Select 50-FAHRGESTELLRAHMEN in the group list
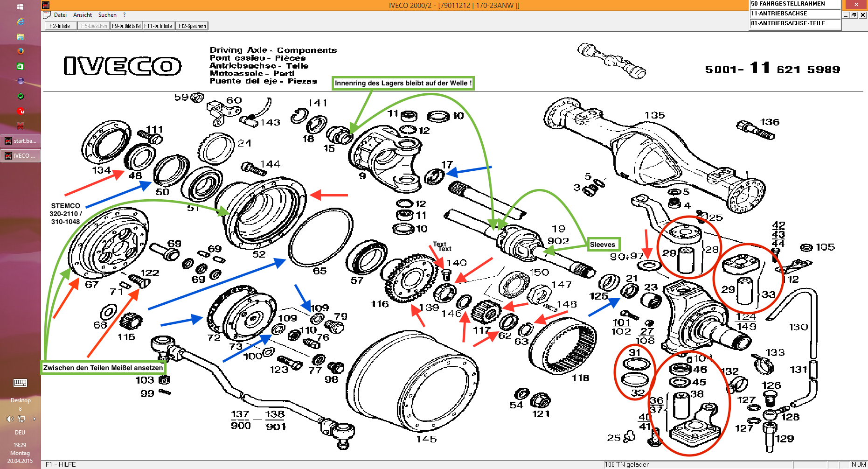868x469 pixels. pos(795,4)
